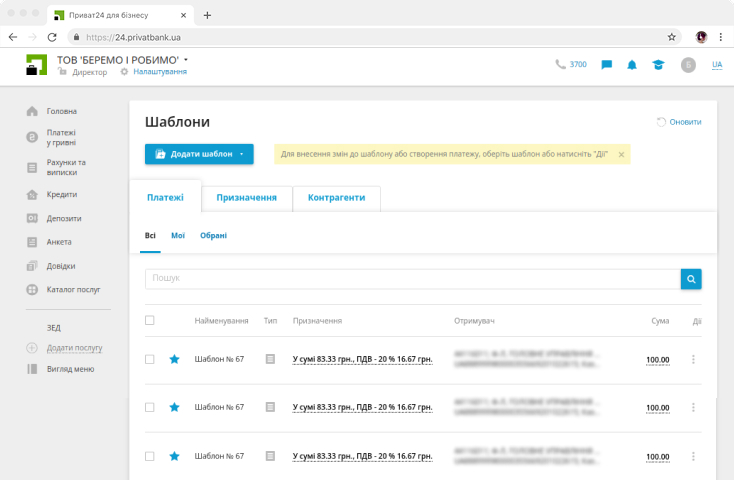Screen dimensions: 734x480
Task: Bookmark this page with star icon
Action: (x=672, y=37)
